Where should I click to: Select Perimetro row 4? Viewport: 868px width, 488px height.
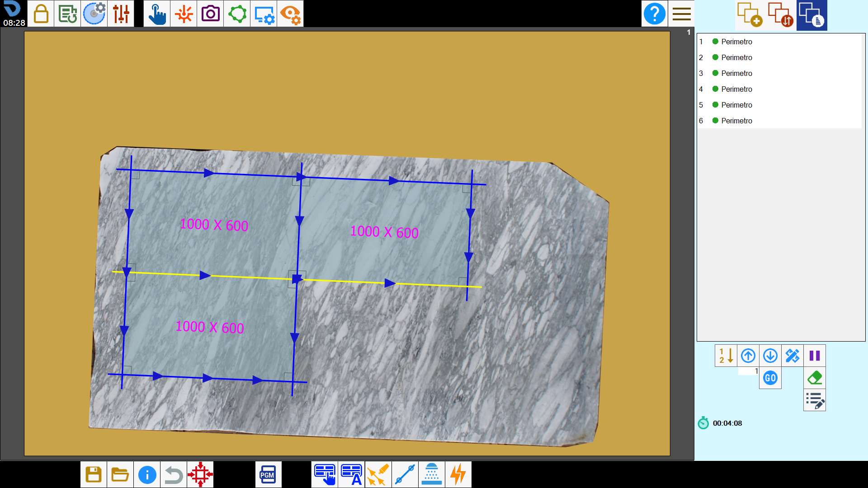click(779, 89)
